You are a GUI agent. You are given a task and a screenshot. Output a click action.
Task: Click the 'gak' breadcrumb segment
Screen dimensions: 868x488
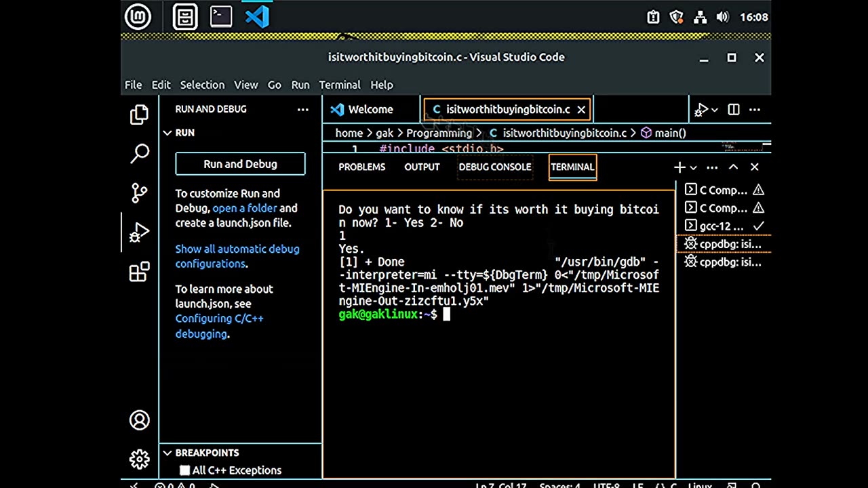384,133
